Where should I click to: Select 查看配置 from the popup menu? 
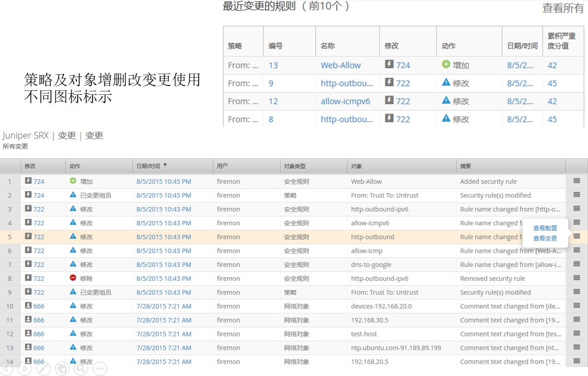(x=545, y=228)
